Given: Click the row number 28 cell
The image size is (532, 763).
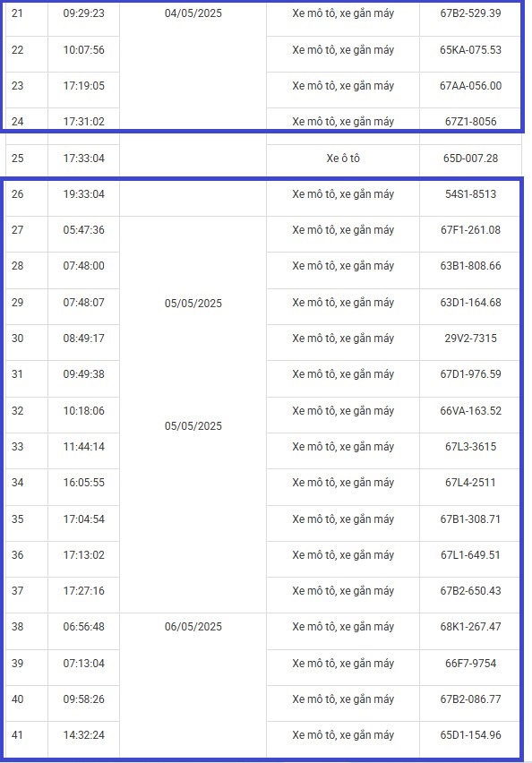Looking at the screenshot, I should tap(18, 266).
